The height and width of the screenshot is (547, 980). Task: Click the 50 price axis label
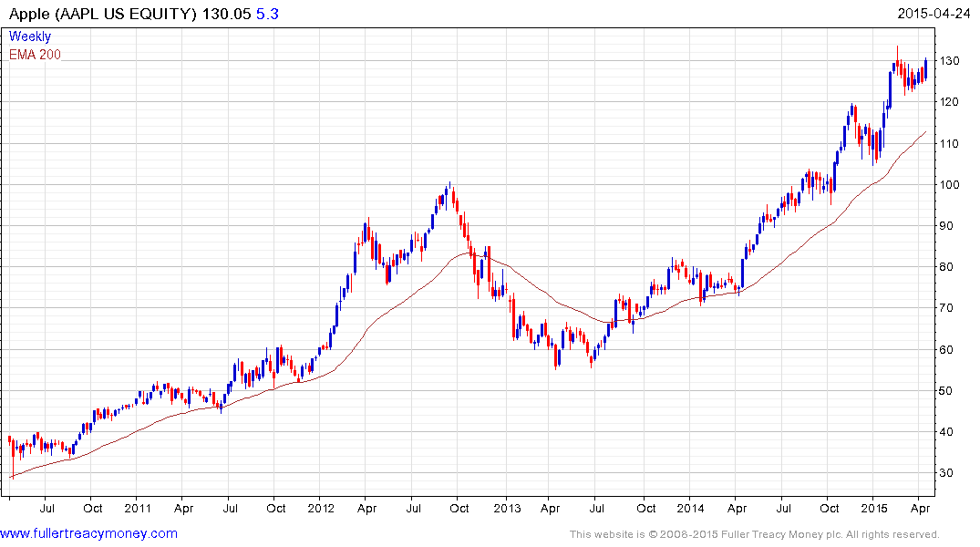coord(946,391)
